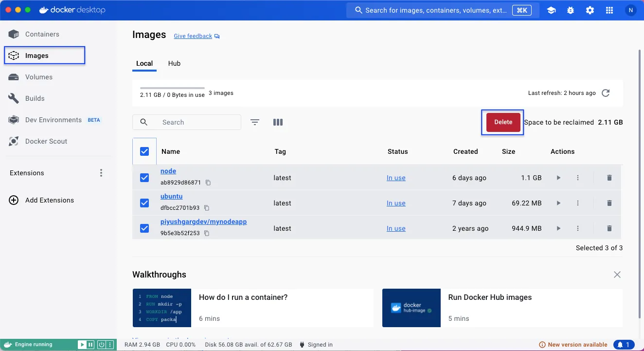
Task: Click In use status for ubuntu
Action: click(x=396, y=203)
